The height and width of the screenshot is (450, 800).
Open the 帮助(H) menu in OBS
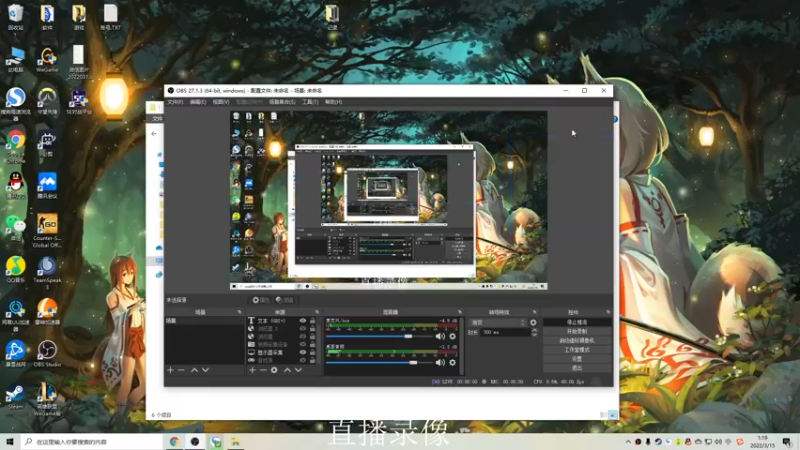click(333, 102)
